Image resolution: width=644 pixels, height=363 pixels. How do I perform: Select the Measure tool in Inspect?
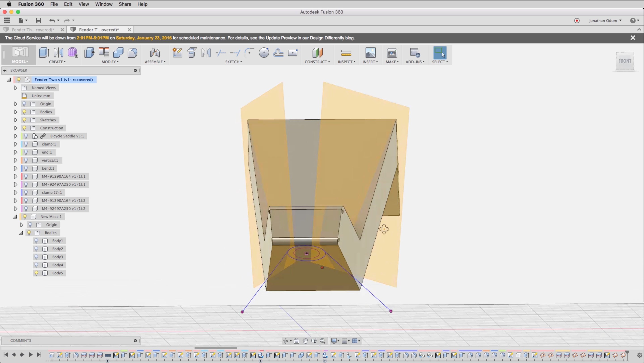346,53
